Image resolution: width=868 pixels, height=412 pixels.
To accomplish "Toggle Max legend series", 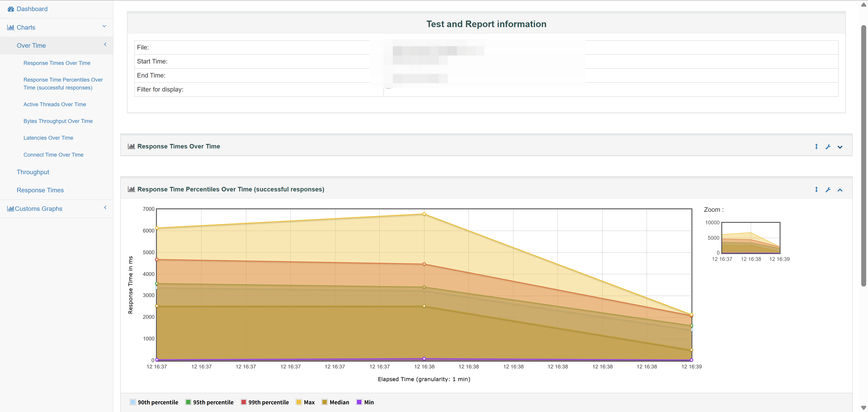I will 305,402.
